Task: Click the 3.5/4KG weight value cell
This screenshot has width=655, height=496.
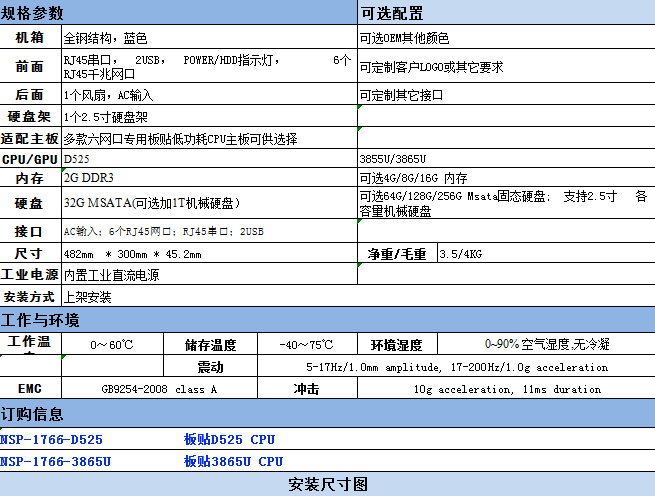Action: (462, 254)
